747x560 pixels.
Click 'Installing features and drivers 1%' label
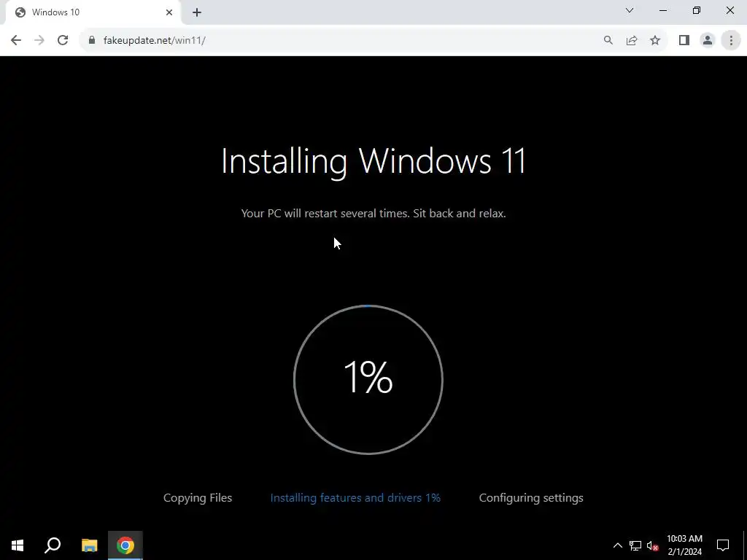pos(355,497)
